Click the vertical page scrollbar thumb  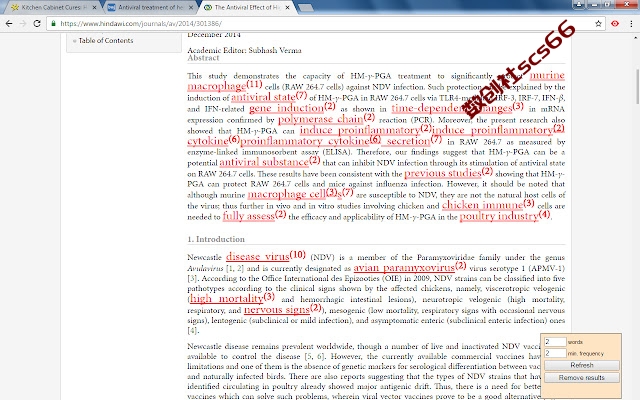(x=637, y=87)
